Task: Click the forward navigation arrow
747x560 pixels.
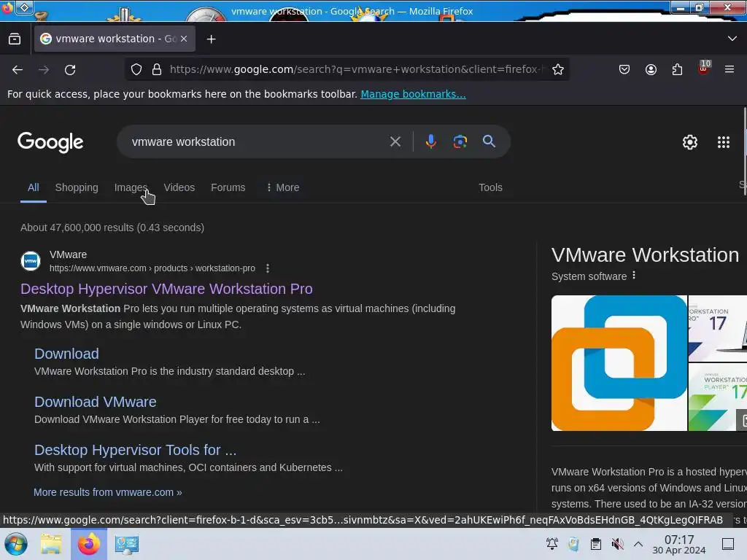Action: point(44,70)
